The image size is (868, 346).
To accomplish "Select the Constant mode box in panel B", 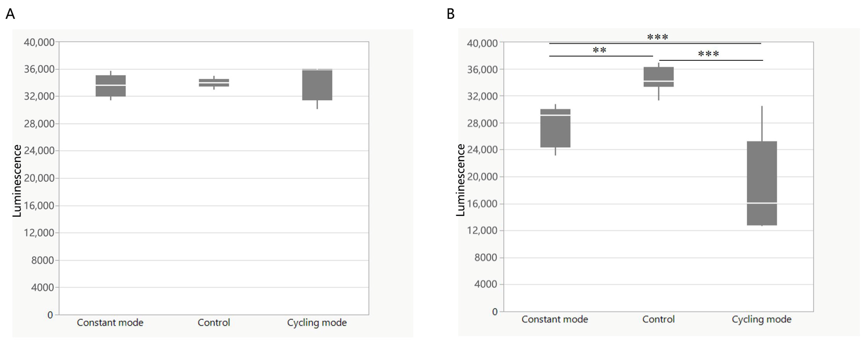I will [555, 128].
